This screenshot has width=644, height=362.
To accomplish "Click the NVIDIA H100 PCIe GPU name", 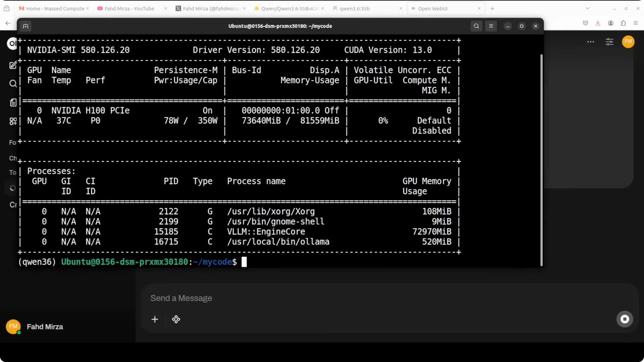I will pos(91,111).
